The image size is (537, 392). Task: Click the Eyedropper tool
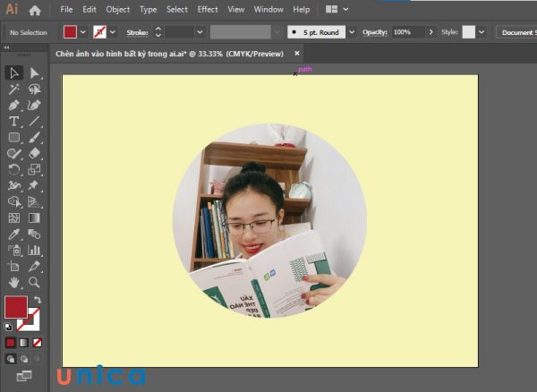14,234
